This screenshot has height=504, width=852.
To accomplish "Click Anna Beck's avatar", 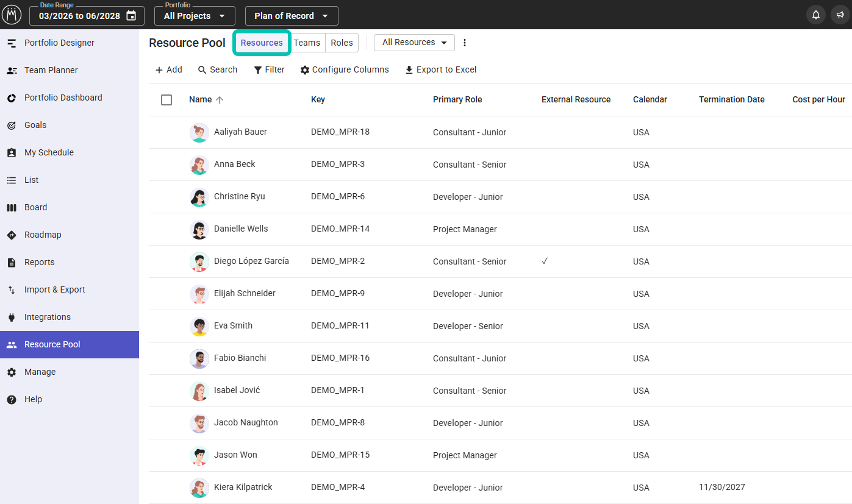I will coord(199,165).
